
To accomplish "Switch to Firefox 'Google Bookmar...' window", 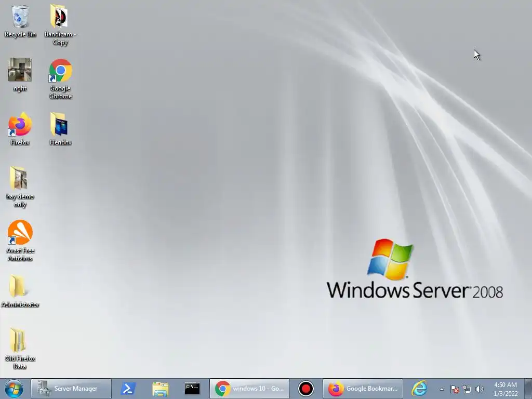I will 363,389.
